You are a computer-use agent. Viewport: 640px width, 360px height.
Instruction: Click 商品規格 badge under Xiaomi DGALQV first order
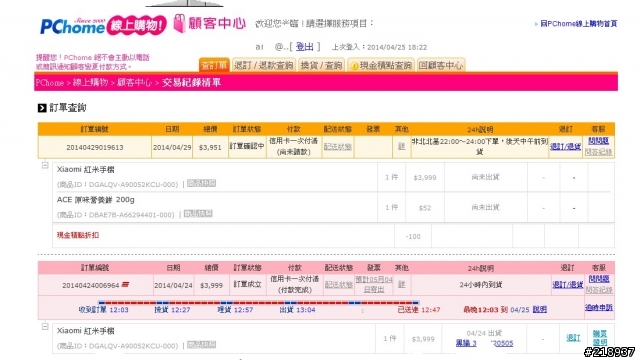(x=201, y=183)
